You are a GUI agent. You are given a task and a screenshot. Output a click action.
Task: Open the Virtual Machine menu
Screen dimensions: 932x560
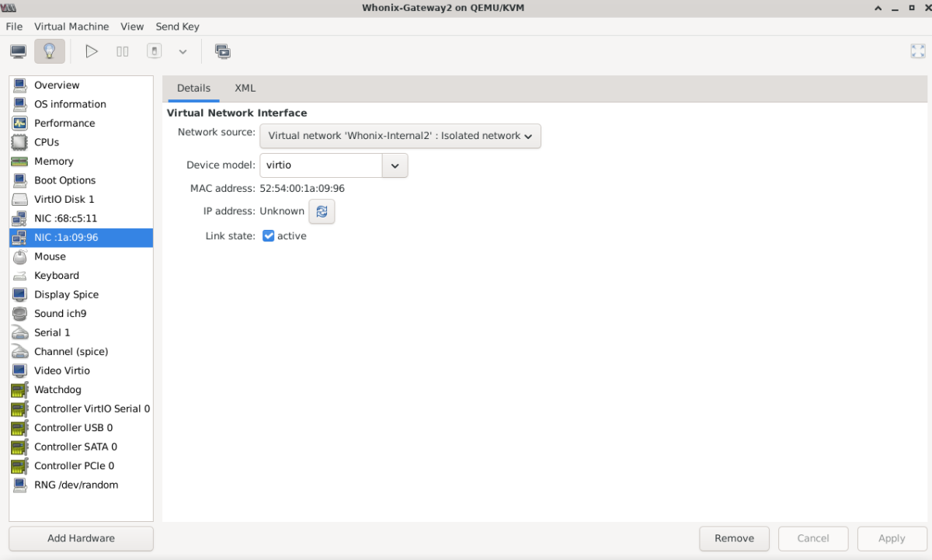[x=71, y=26]
